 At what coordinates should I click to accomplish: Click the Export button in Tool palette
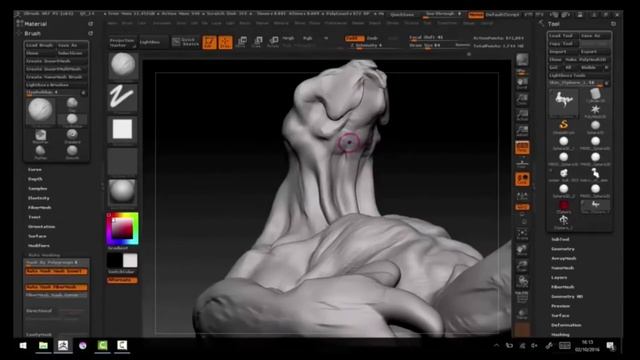(595, 52)
